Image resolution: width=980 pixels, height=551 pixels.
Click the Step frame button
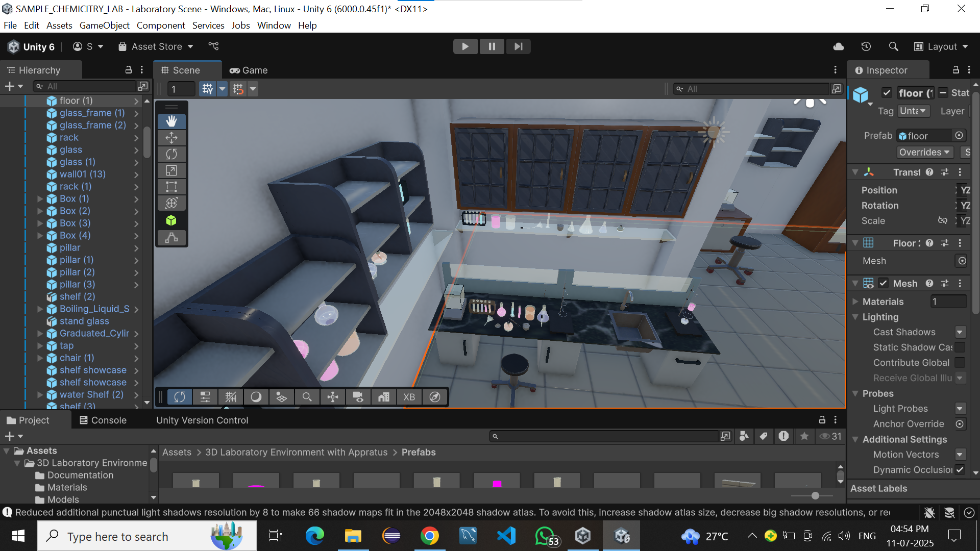point(518,46)
